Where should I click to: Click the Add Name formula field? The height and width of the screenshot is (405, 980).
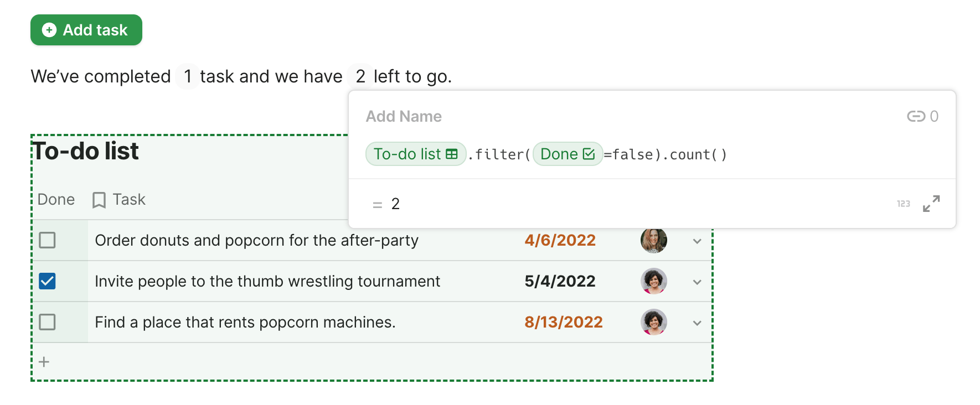coord(404,116)
